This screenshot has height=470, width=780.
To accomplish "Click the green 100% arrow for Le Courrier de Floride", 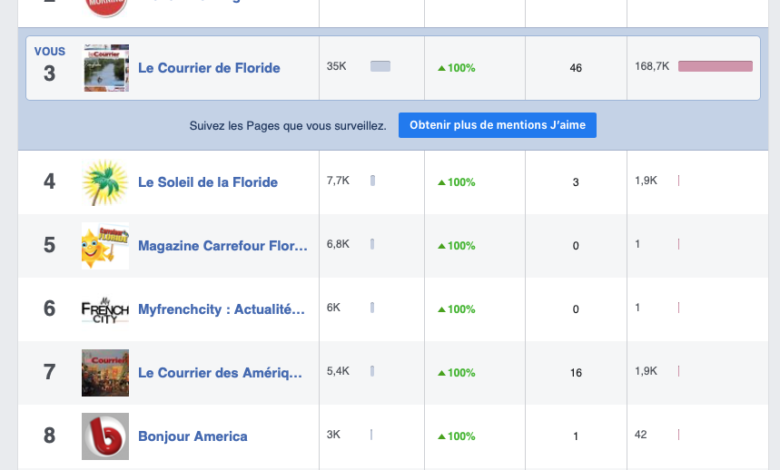I will (442, 68).
